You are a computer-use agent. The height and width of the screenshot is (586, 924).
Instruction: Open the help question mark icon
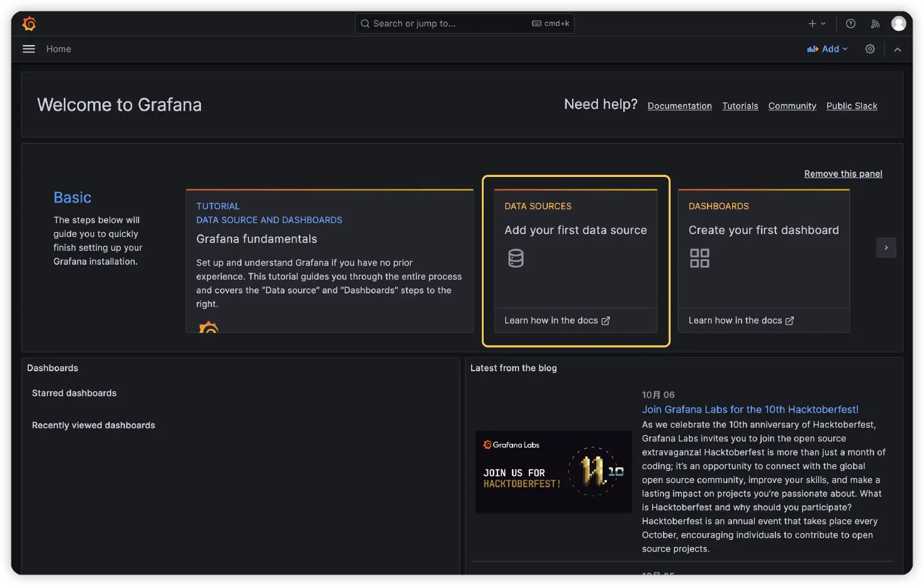click(851, 23)
